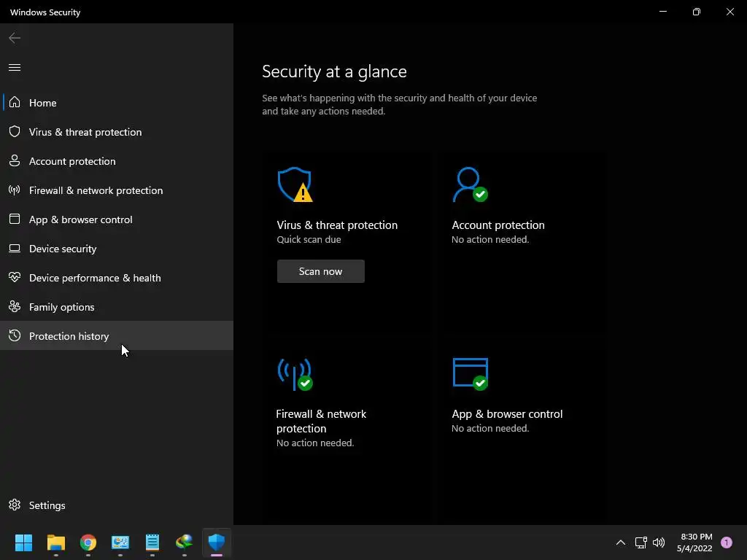
Task: Open Virus & threat protection card title
Action: pos(337,225)
